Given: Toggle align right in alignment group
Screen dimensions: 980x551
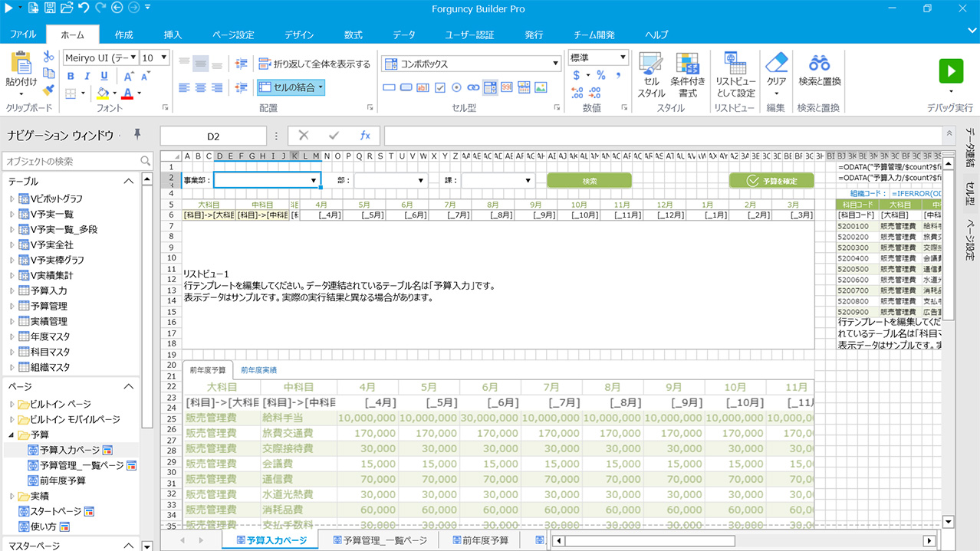Looking at the screenshot, I should pos(217,87).
